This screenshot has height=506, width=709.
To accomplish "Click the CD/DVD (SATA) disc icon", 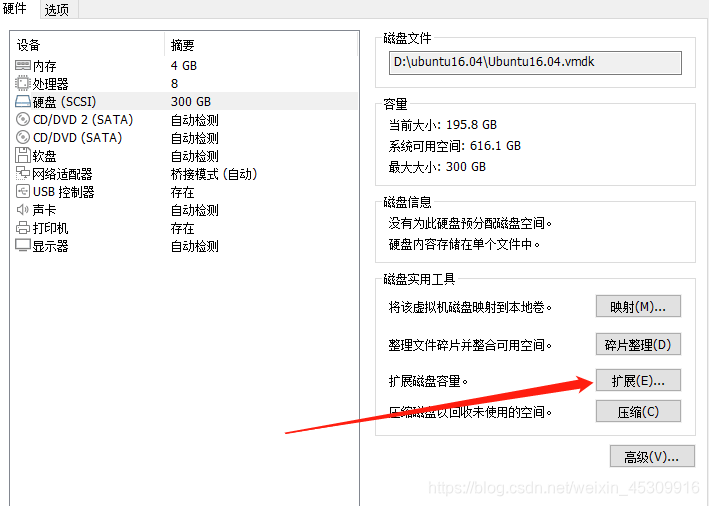I will coord(23,137).
